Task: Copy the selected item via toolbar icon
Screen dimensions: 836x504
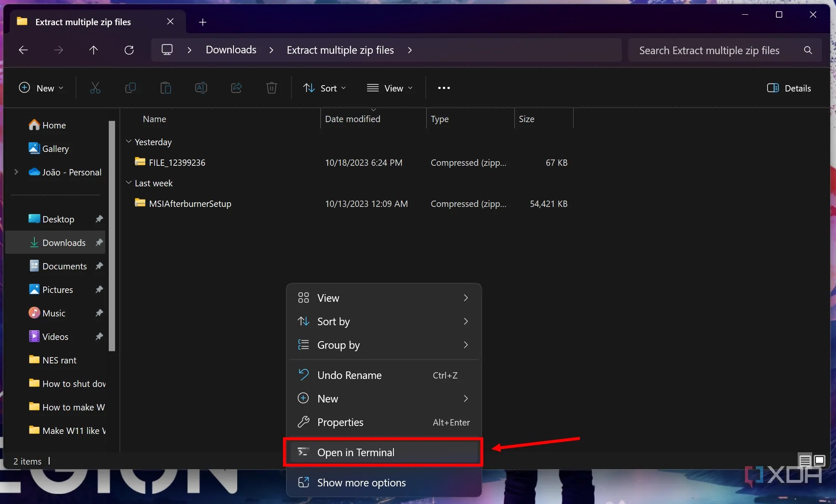Action: (x=131, y=88)
